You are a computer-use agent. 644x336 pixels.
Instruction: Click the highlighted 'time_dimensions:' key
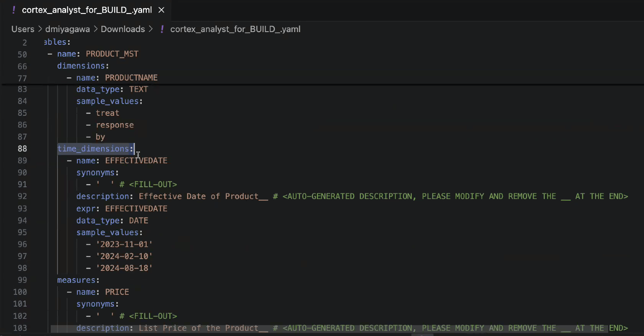coord(96,149)
